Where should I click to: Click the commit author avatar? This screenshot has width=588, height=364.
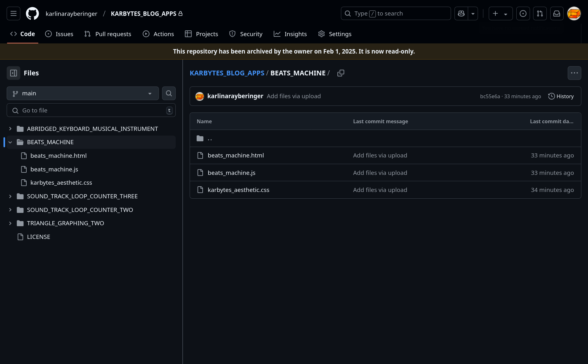coord(199,96)
